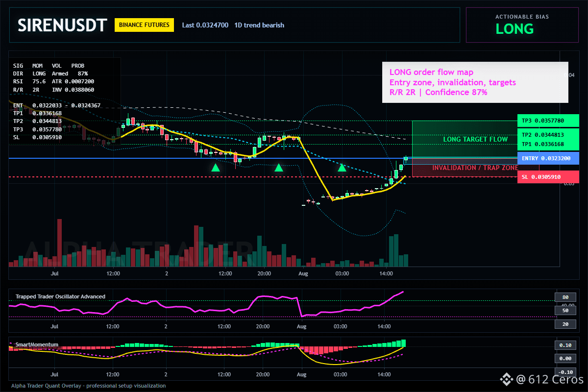Click the ENT 0.0322033 - 0.0324367 row
The width and height of the screenshot is (588, 392).
(x=57, y=105)
